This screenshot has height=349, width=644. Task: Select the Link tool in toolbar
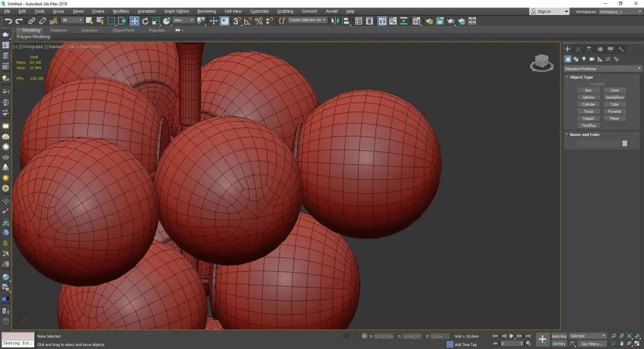32,21
